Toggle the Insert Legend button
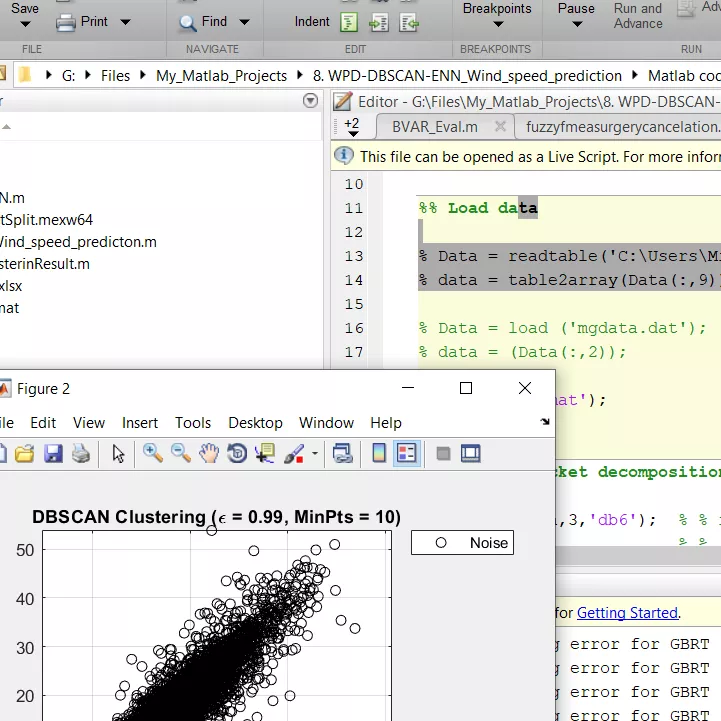 click(407, 453)
